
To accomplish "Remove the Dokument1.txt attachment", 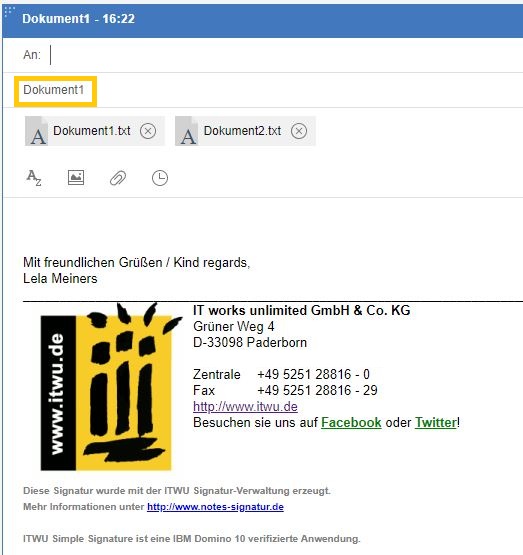I will pyautogui.click(x=148, y=131).
